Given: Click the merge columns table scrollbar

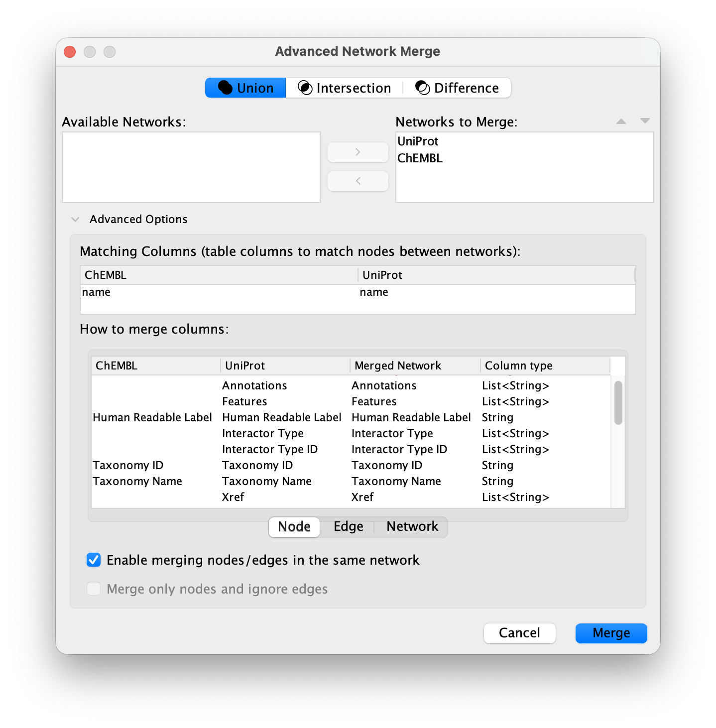Looking at the screenshot, I should click(x=618, y=403).
